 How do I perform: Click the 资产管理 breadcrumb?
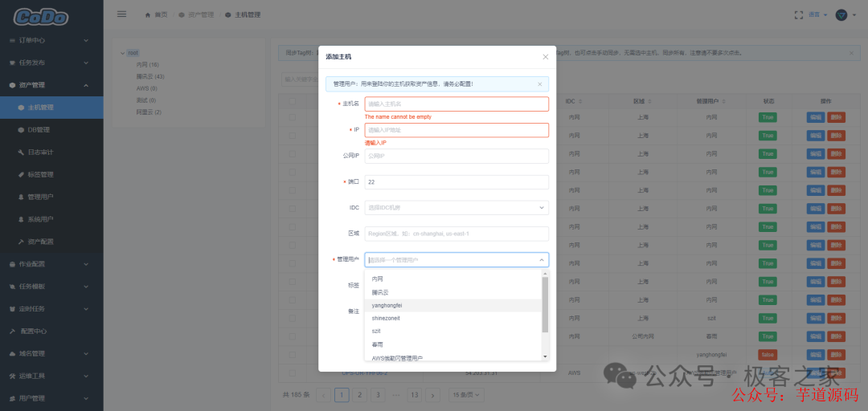coord(197,15)
